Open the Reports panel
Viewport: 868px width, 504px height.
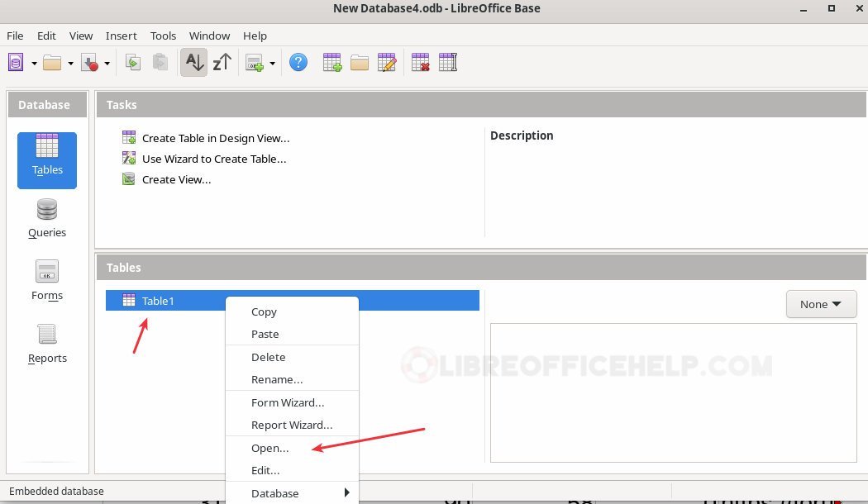[46, 342]
